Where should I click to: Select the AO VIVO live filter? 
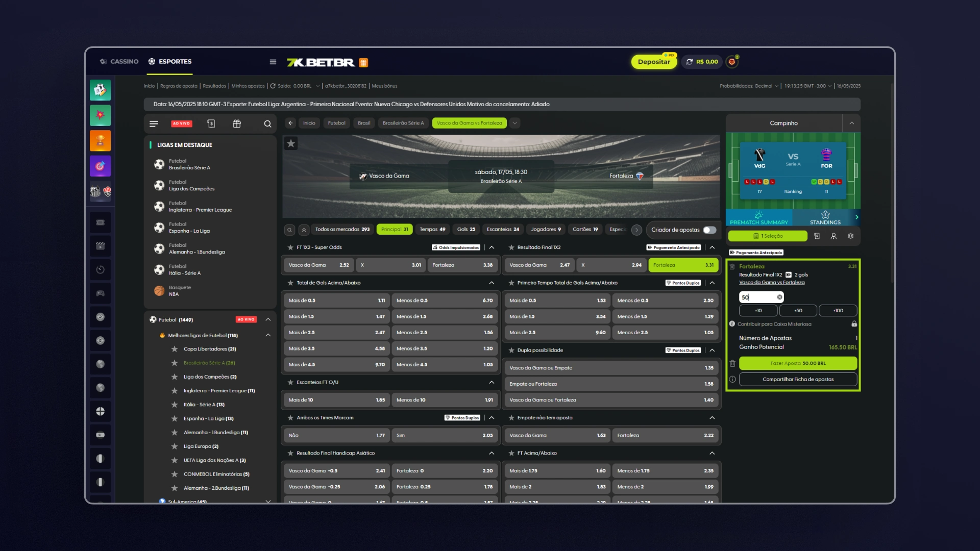(182, 124)
